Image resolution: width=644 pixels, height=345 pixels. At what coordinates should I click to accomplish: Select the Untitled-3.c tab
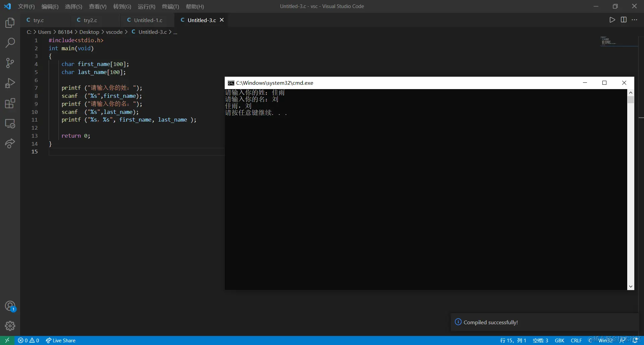201,20
